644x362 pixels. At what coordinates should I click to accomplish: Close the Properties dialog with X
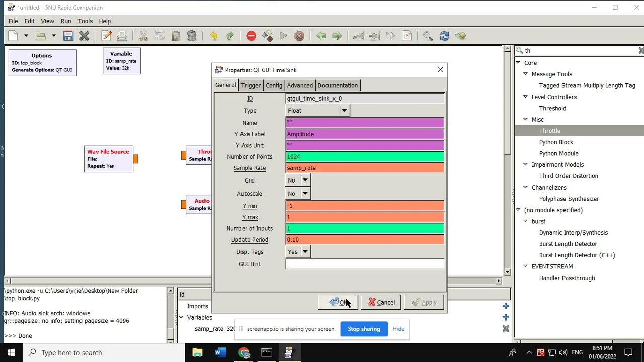point(440,70)
